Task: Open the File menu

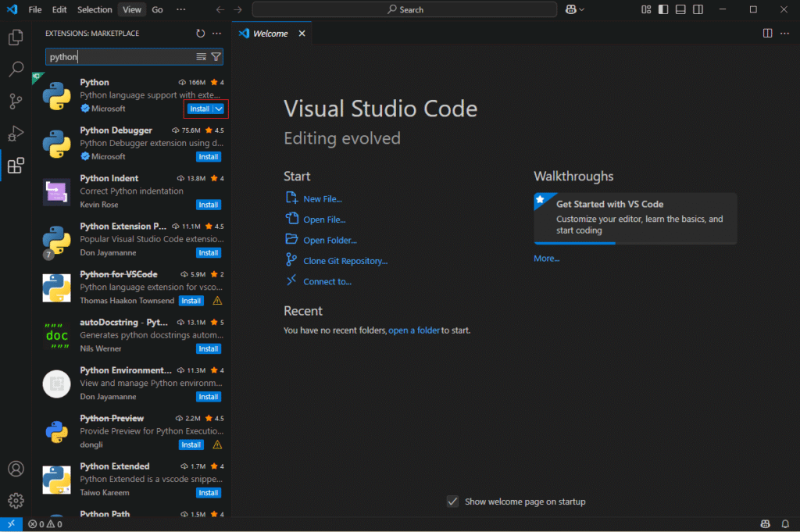Action: point(35,9)
